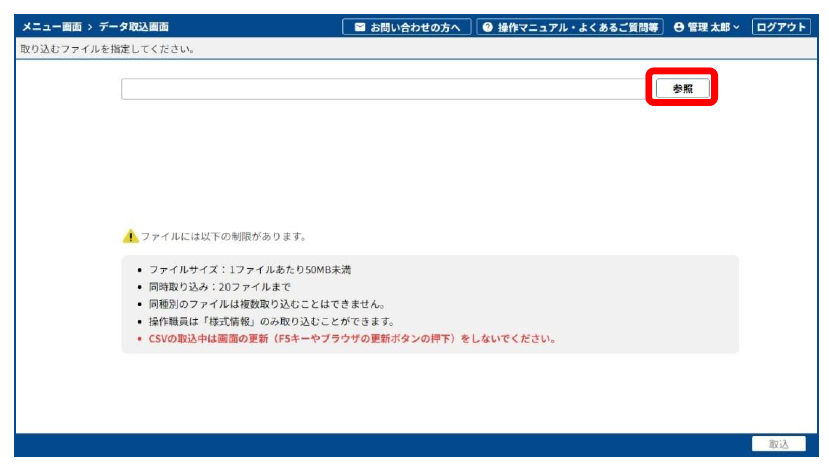Click the 取り込むファイルを指定してください instruction text
The height and width of the screenshot is (465, 829).
tap(108, 48)
